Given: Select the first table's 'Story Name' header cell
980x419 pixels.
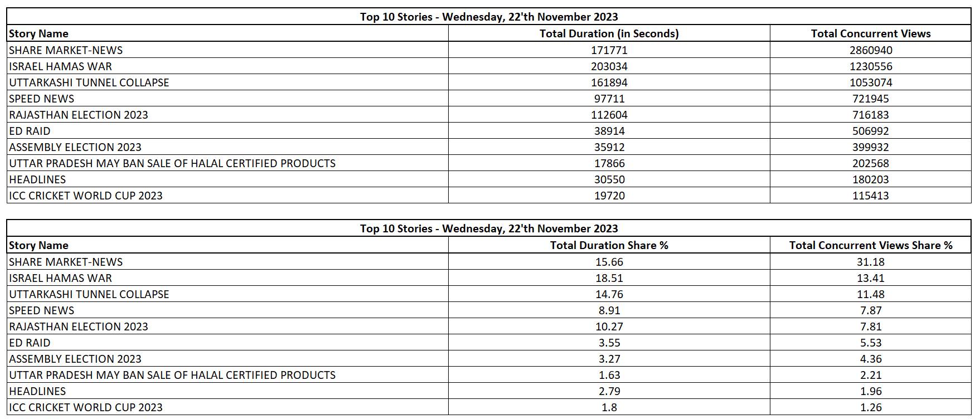Looking at the screenshot, I should coord(39,33).
